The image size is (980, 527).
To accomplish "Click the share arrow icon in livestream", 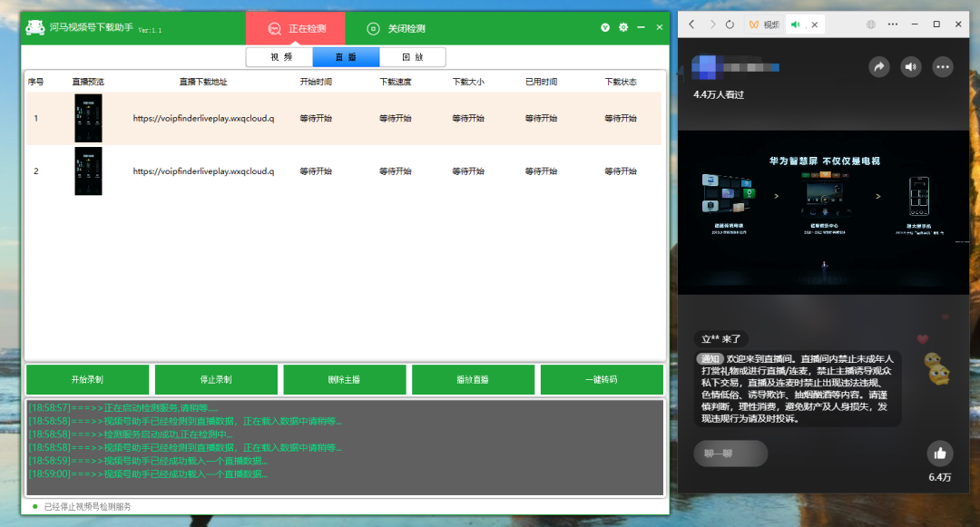I will (x=878, y=66).
